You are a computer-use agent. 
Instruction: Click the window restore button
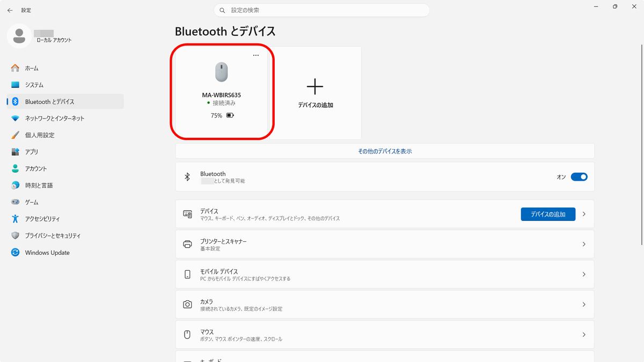(x=615, y=6)
